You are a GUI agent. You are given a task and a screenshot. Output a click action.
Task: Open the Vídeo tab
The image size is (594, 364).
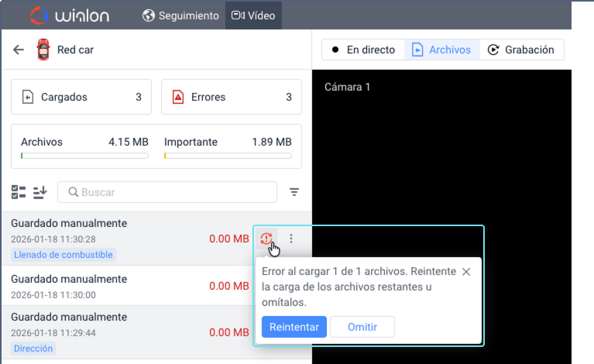tap(253, 15)
